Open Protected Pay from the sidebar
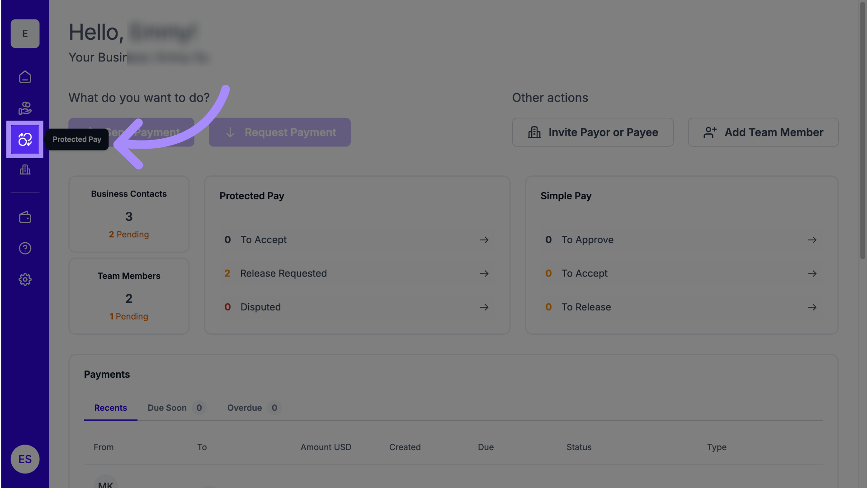This screenshot has width=868, height=488. click(25, 139)
